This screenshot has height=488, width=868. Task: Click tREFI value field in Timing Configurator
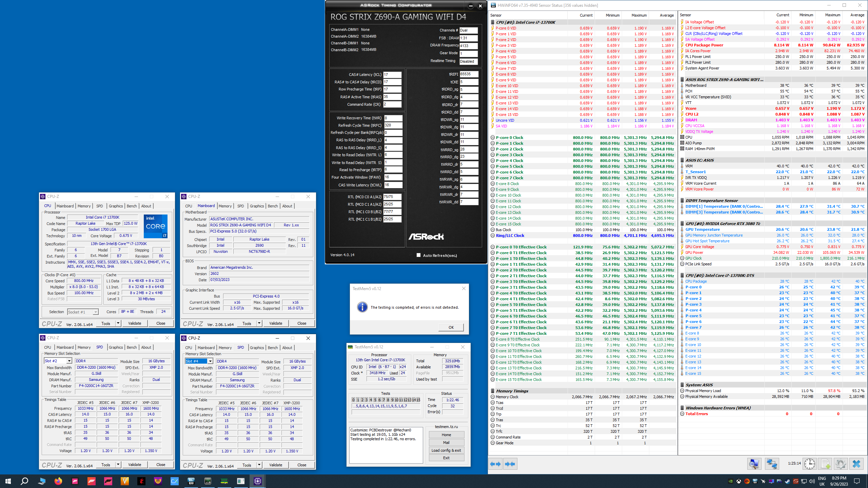(469, 74)
